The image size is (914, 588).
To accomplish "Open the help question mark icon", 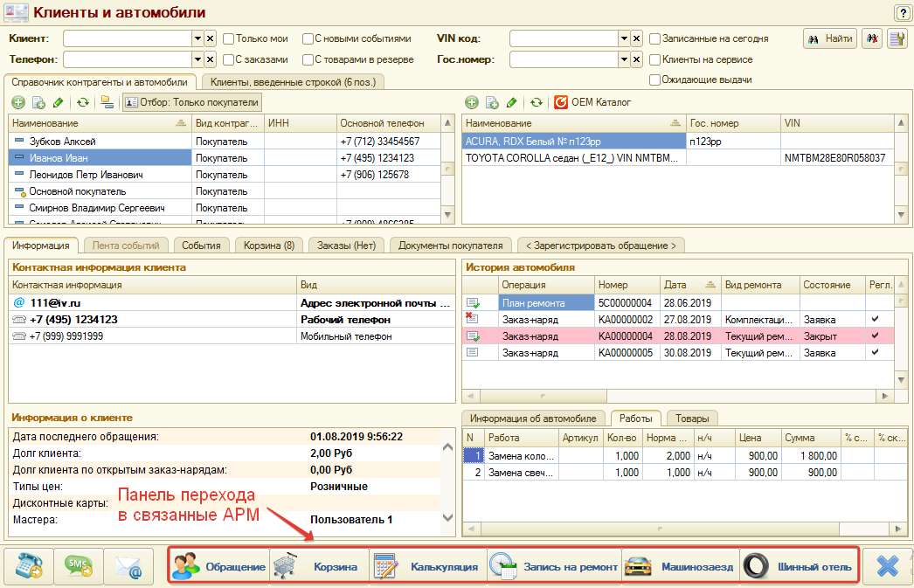I will point(901,12).
